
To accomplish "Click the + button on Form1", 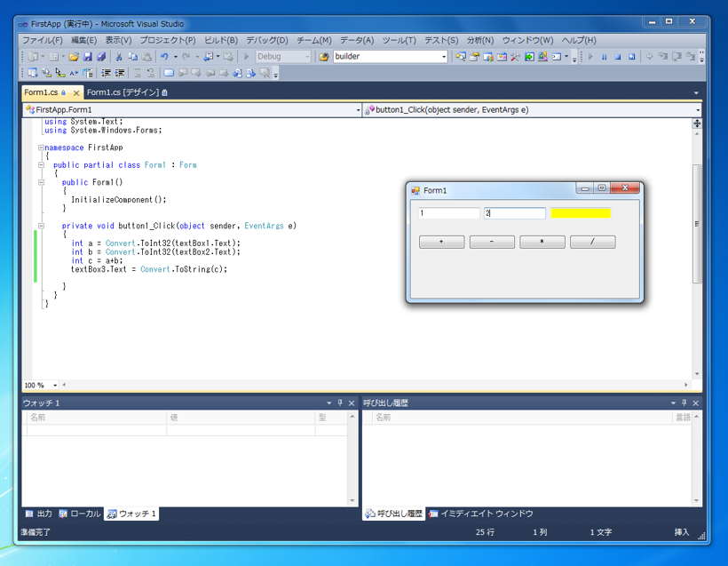I will (441, 241).
